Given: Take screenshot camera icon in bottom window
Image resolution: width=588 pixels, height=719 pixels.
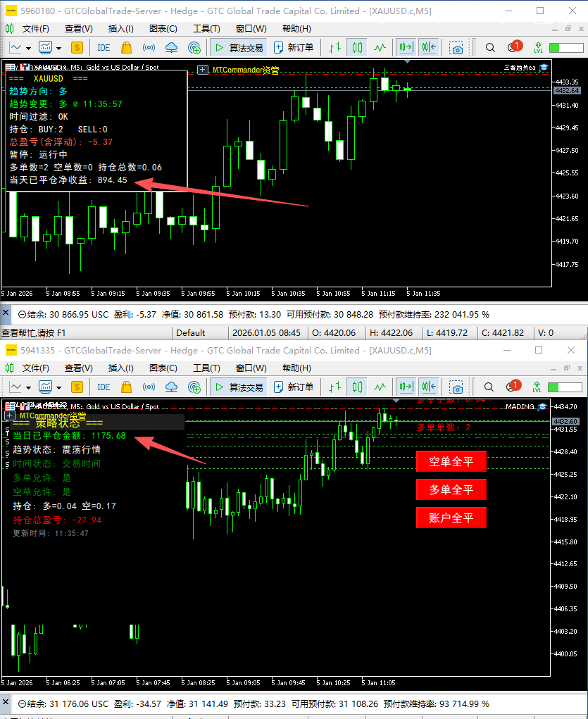Looking at the screenshot, I should (456, 387).
